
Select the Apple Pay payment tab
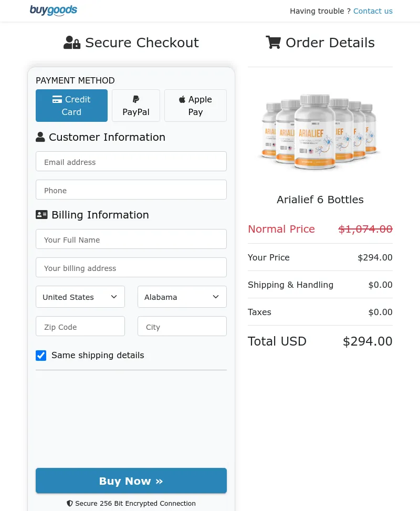[x=195, y=106]
